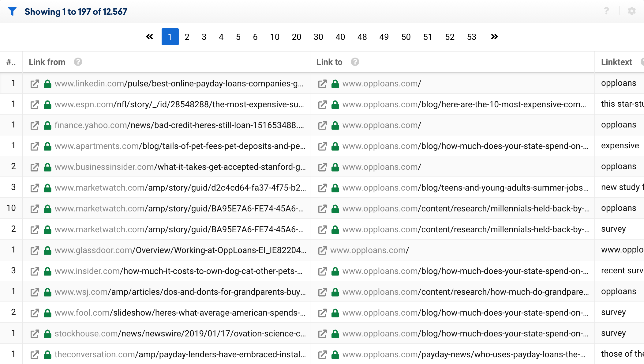Go to page 10
Screen dimensions: 644x364
coord(275,37)
